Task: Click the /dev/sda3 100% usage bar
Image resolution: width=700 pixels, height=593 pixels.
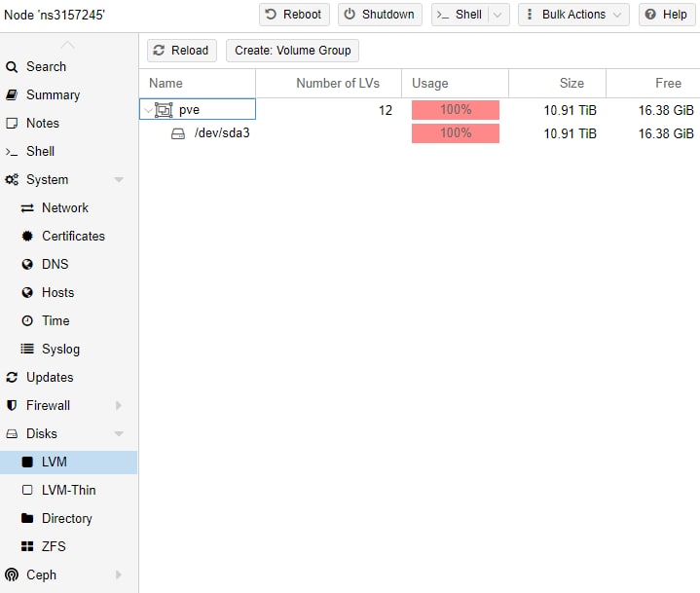Action: [456, 133]
